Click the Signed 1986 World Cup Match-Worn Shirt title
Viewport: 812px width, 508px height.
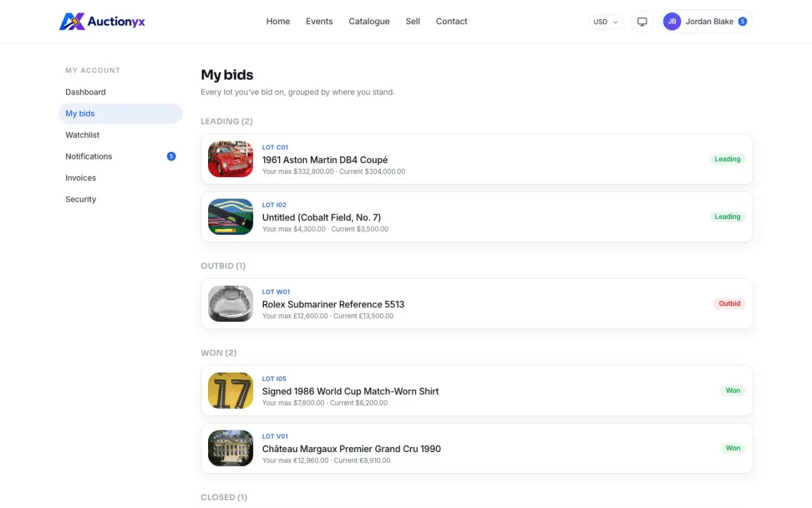tap(351, 391)
